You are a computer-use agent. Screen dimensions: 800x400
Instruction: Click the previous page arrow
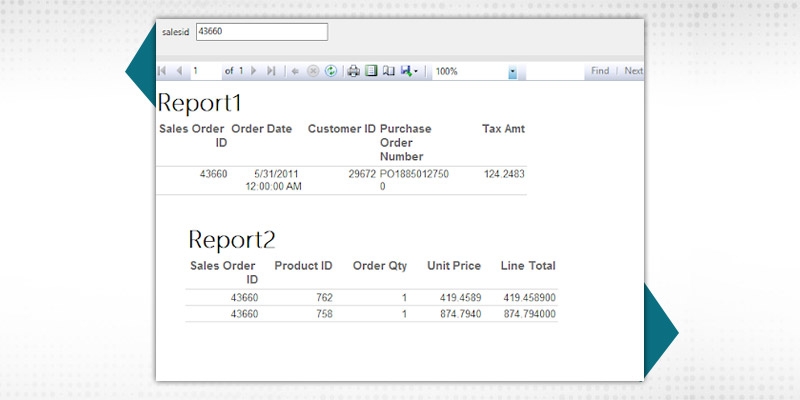coord(179,71)
